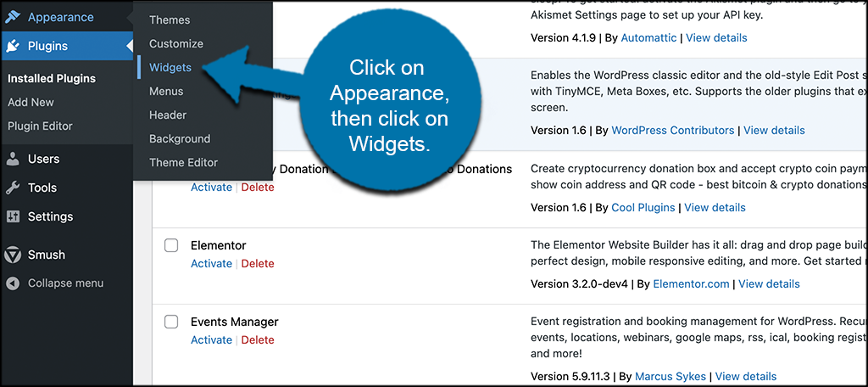This screenshot has width=868, height=387.
Task: Open the Elementor.com author link
Action: coord(691,284)
